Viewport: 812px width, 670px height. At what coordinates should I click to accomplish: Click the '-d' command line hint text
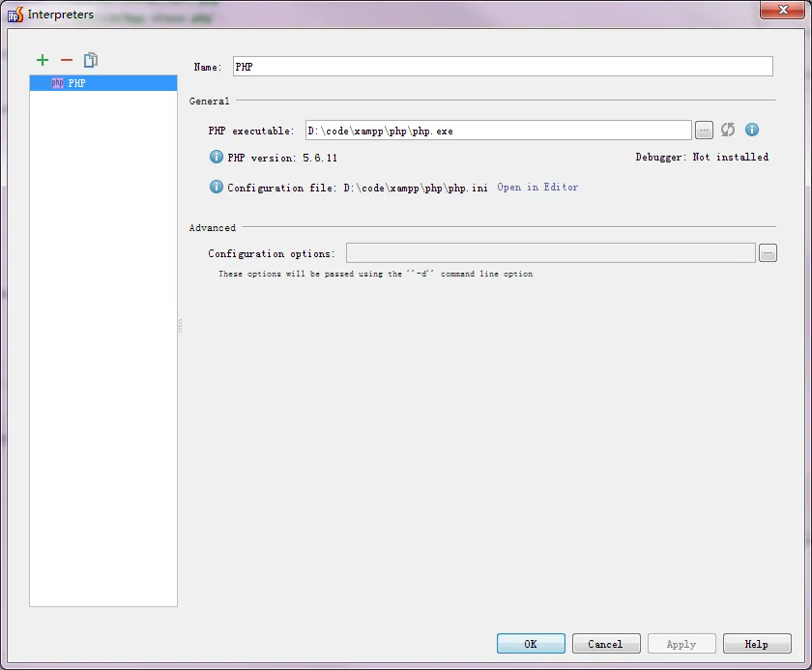[375, 274]
